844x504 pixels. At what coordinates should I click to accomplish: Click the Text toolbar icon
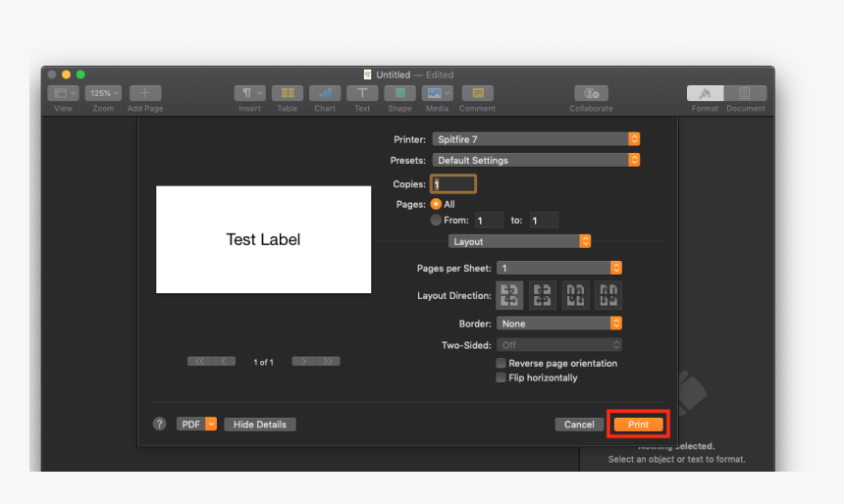click(362, 93)
